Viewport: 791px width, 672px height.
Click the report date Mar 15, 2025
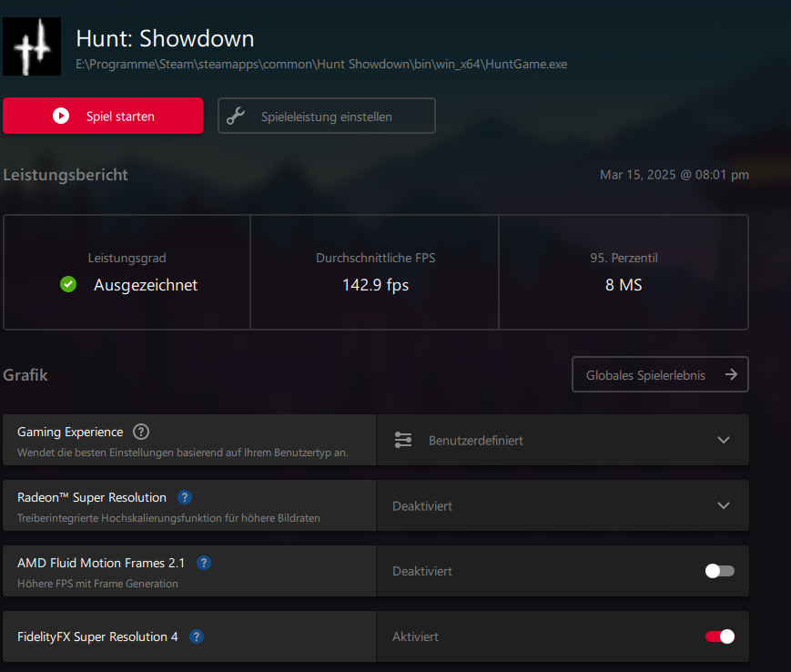point(674,175)
